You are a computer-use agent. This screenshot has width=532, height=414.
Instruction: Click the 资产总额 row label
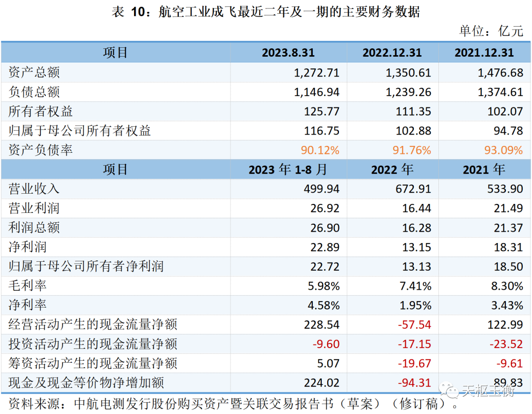pyautogui.click(x=34, y=72)
